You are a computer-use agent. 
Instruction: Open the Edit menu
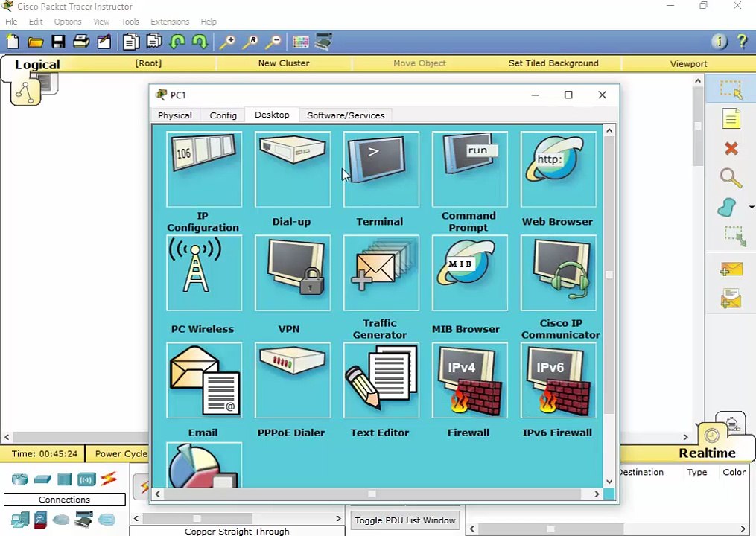[x=36, y=22]
